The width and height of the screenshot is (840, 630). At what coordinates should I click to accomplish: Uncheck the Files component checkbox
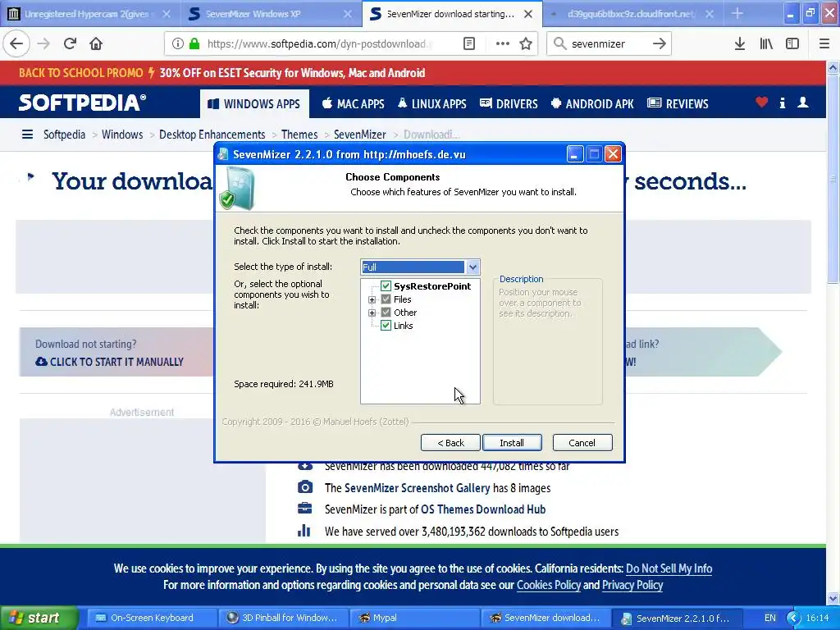386,299
